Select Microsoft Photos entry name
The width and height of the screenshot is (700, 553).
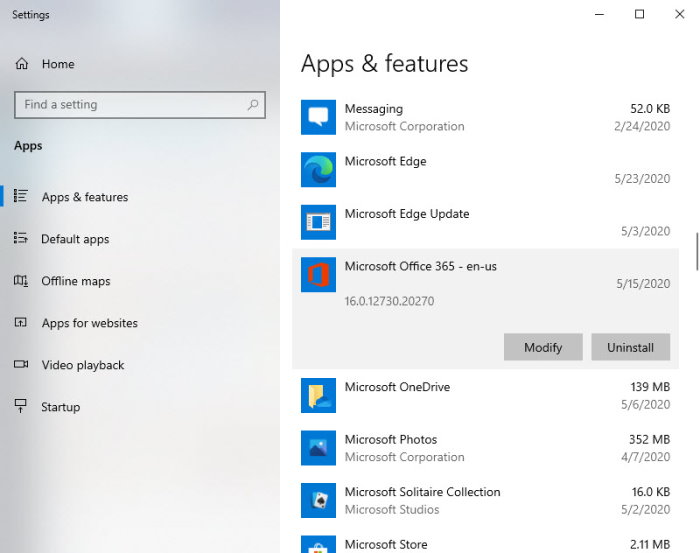pos(391,440)
